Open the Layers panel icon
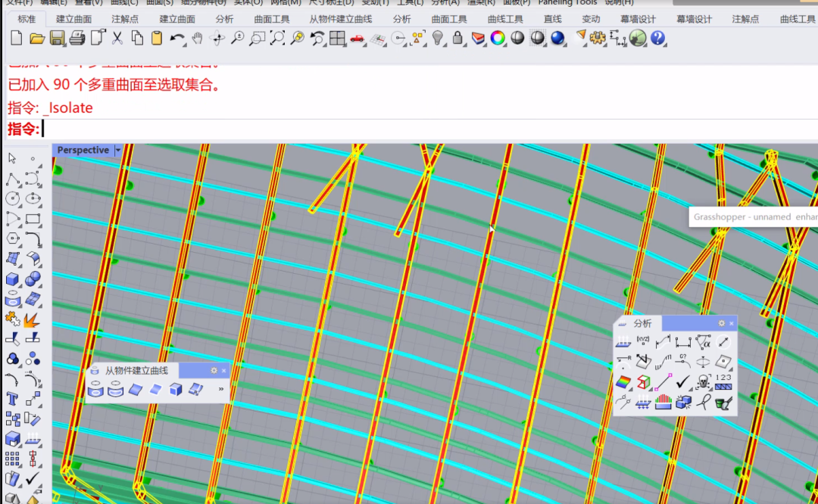This screenshot has height=504, width=818. click(478, 38)
